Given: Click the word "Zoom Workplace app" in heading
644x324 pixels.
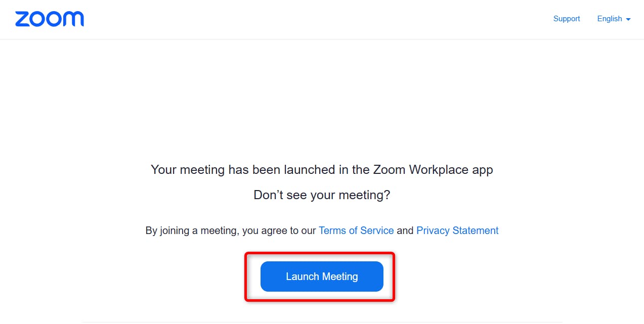Looking at the screenshot, I should click(433, 169).
